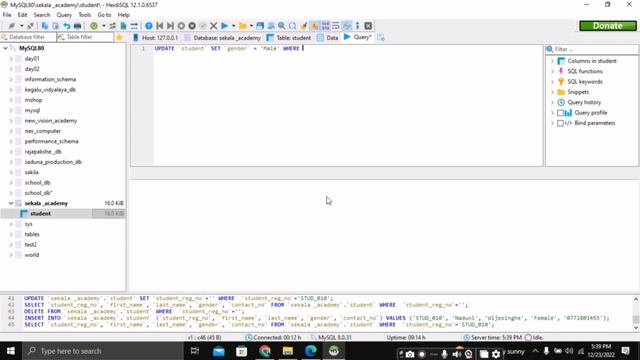Go to first row icon

[160, 26]
